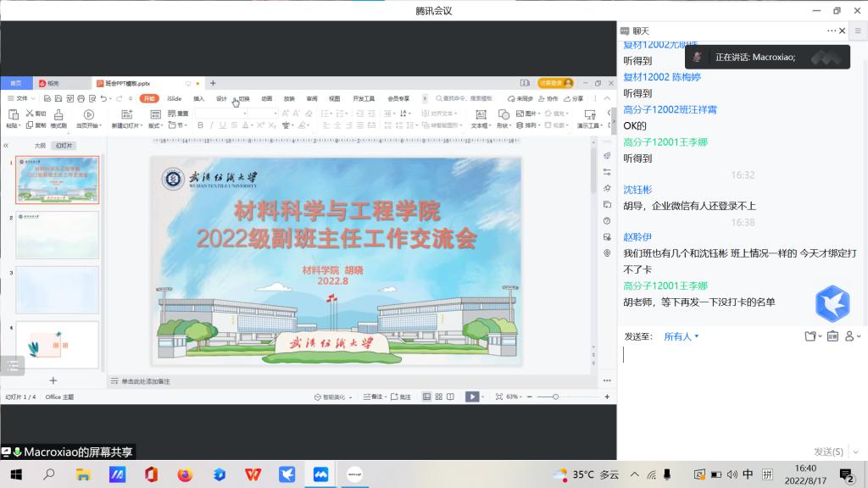This screenshot has width=868, height=488.
Task: Click the Format Painter (格式刷) icon
Action: [x=58, y=119]
